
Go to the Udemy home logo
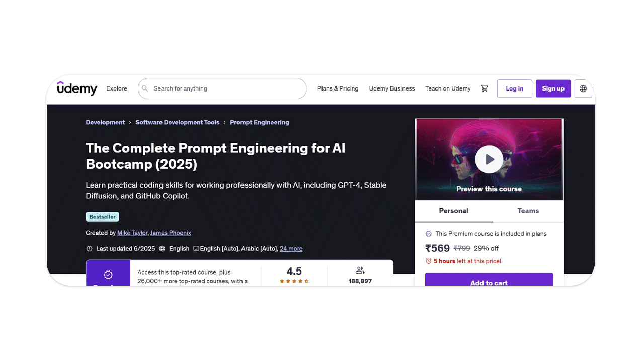[x=77, y=88]
